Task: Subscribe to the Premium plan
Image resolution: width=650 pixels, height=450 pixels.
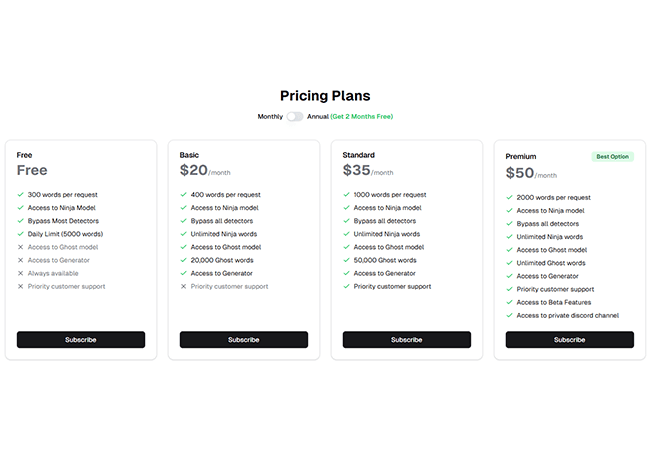Action: coord(570,340)
